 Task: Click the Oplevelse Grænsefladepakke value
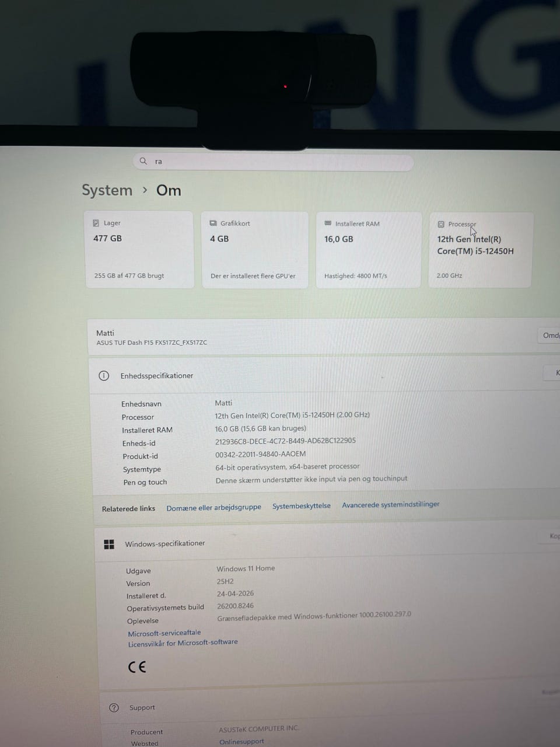(314, 616)
